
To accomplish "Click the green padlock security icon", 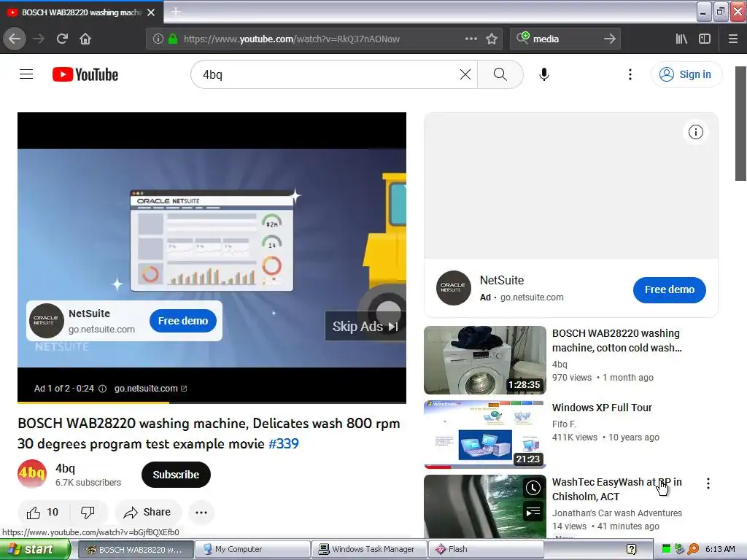I will pos(173,39).
